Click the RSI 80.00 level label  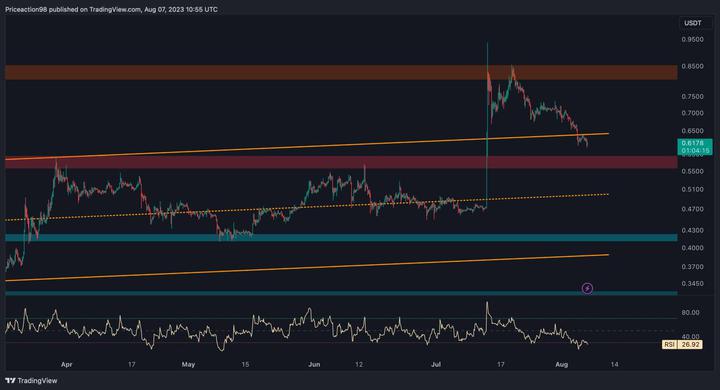pos(691,312)
